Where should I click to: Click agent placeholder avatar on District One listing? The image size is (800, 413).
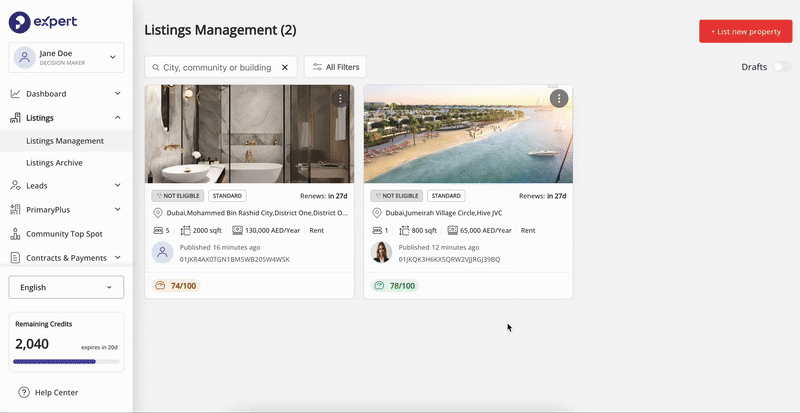(x=162, y=252)
